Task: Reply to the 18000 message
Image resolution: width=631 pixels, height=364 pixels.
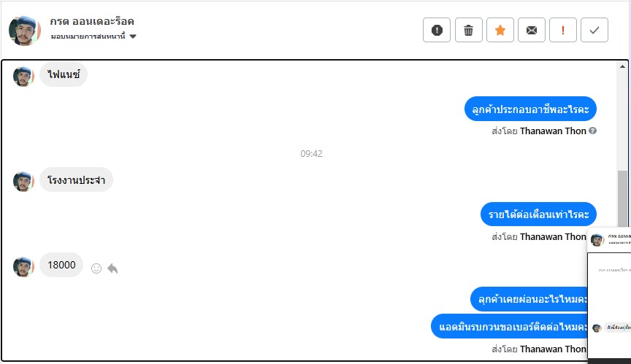Action: click(x=112, y=268)
